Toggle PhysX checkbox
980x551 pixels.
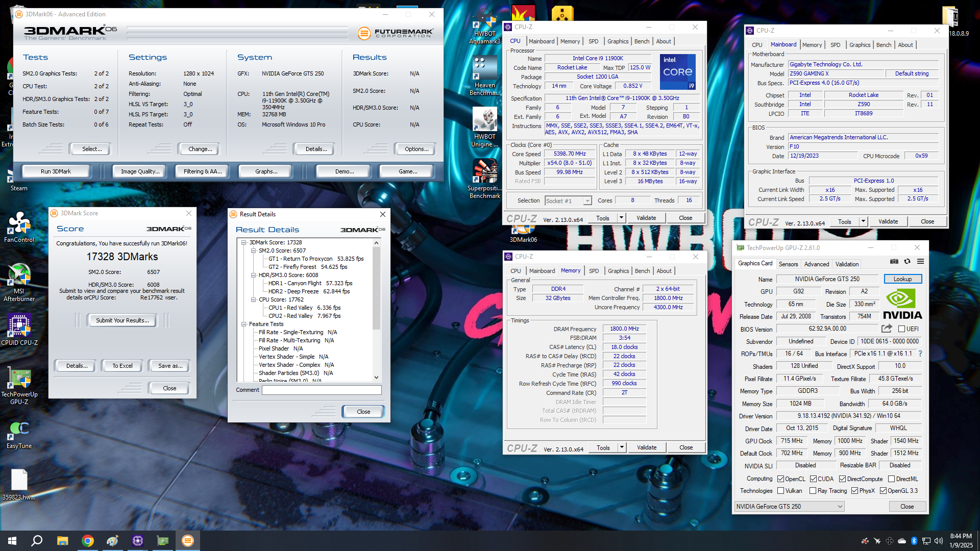click(x=854, y=491)
